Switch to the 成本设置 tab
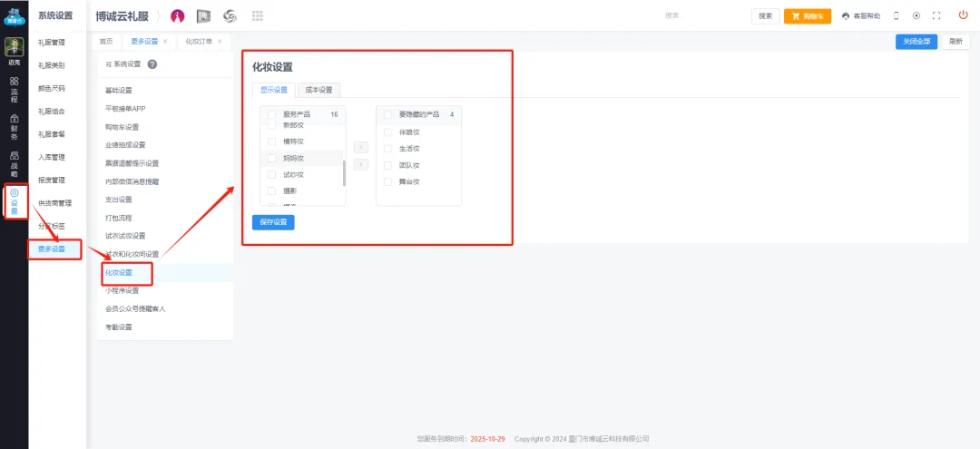The width and height of the screenshot is (980, 449). point(318,90)
